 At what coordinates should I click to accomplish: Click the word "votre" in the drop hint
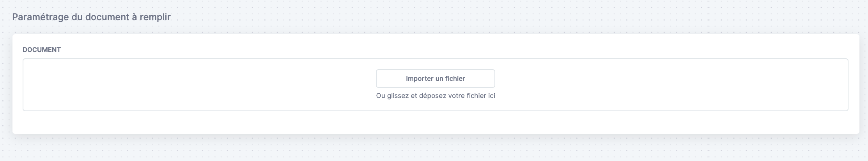(x=457, y=96)
